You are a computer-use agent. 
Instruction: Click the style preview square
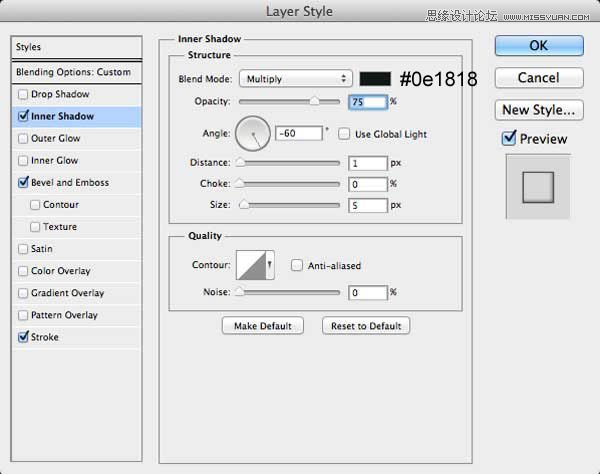point(538,187)
